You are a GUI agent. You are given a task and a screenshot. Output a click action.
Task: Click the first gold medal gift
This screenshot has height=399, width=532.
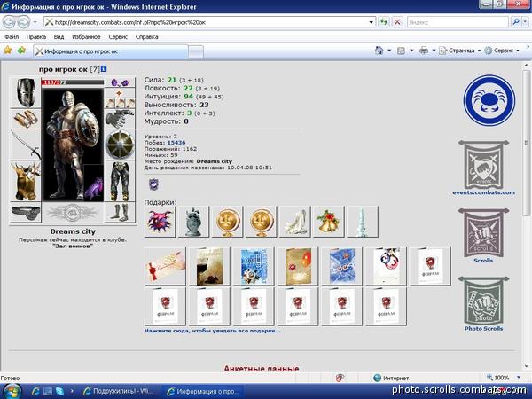227,222
